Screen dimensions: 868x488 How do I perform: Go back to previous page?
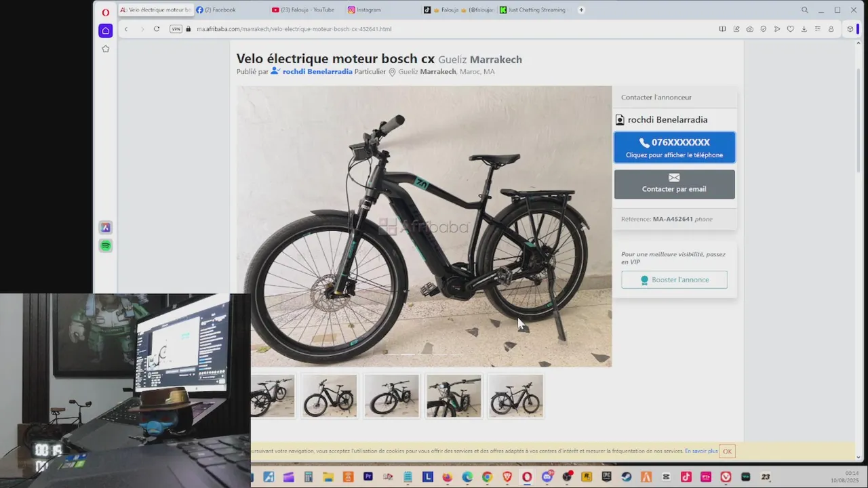pyautogui.click(x=126, y=29)
